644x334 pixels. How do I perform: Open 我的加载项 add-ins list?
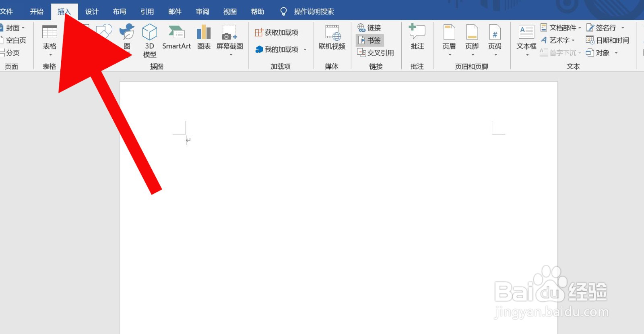point(277,50)
